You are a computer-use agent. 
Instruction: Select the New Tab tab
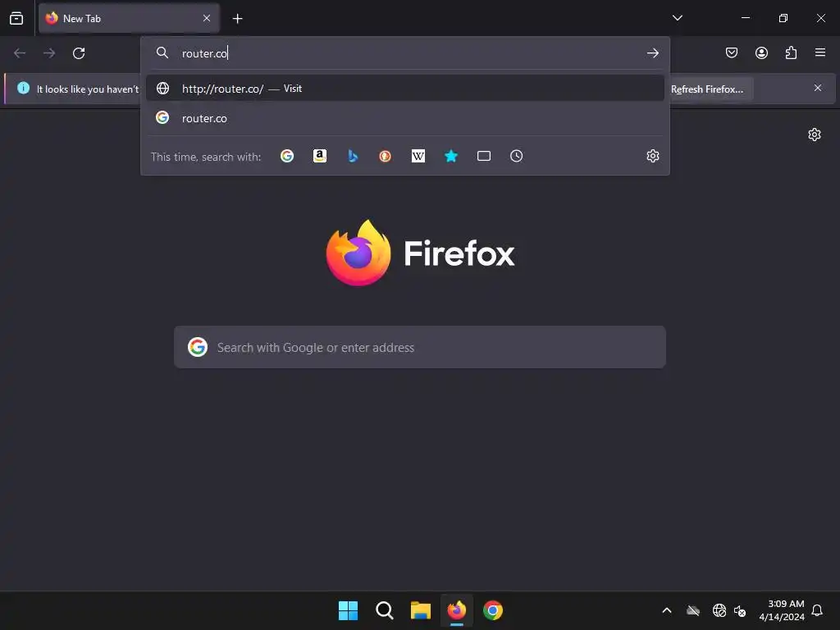tap(129, 18)
